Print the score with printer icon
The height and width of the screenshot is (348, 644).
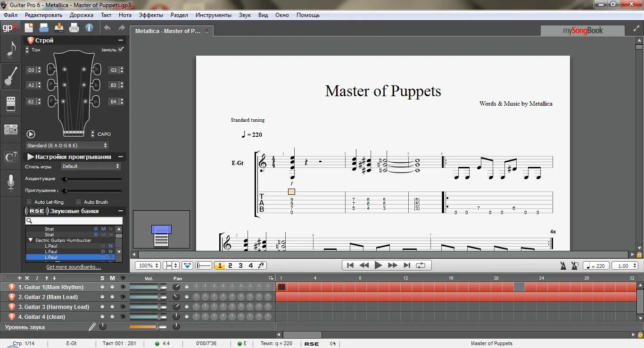click(x=74, y=27)
